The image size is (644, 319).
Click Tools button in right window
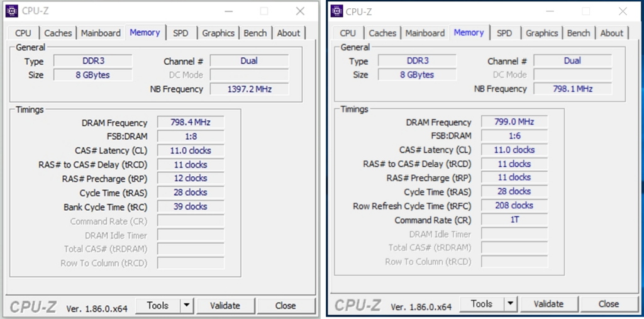click(x=482, y=304)
